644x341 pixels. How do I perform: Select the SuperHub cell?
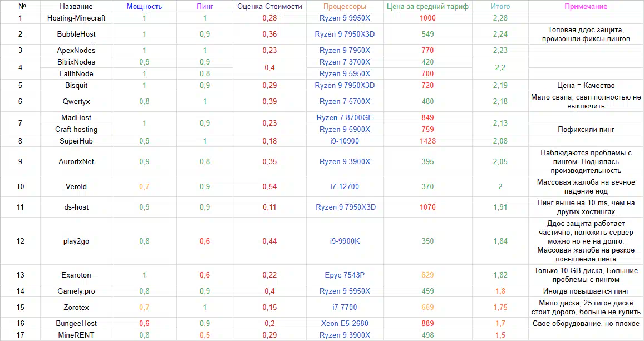[x=76, y=141]
